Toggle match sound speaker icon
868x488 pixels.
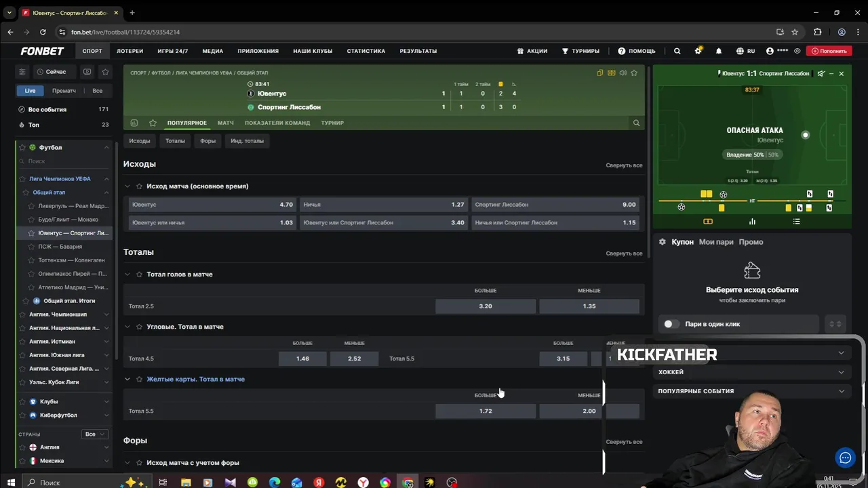pyautogui.click(x=623, y=73)
